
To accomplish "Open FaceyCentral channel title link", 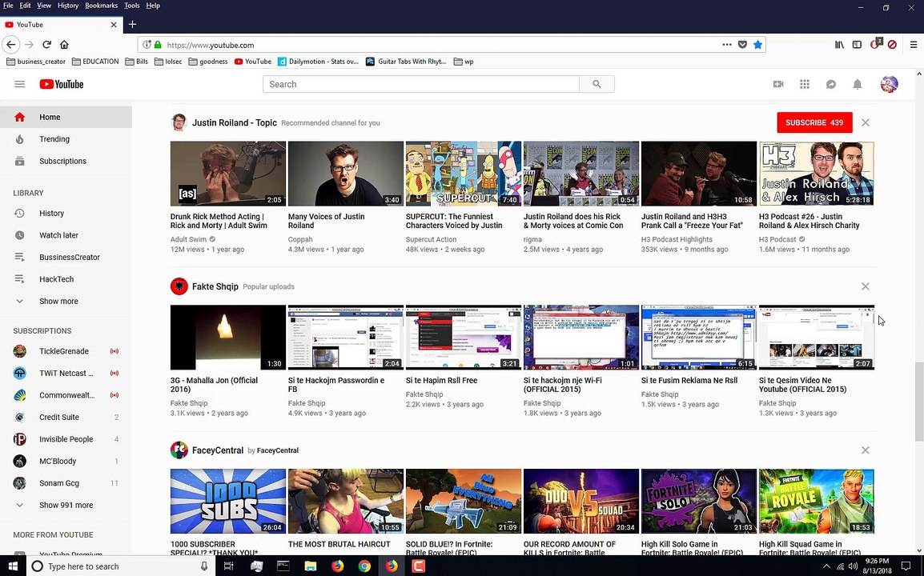I will 218,450.
